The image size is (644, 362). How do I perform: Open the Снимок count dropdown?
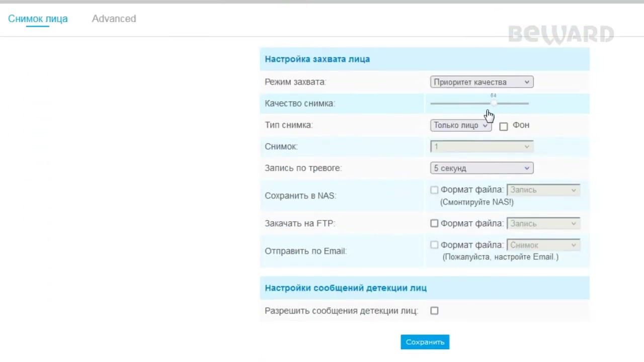pos(482,146)
